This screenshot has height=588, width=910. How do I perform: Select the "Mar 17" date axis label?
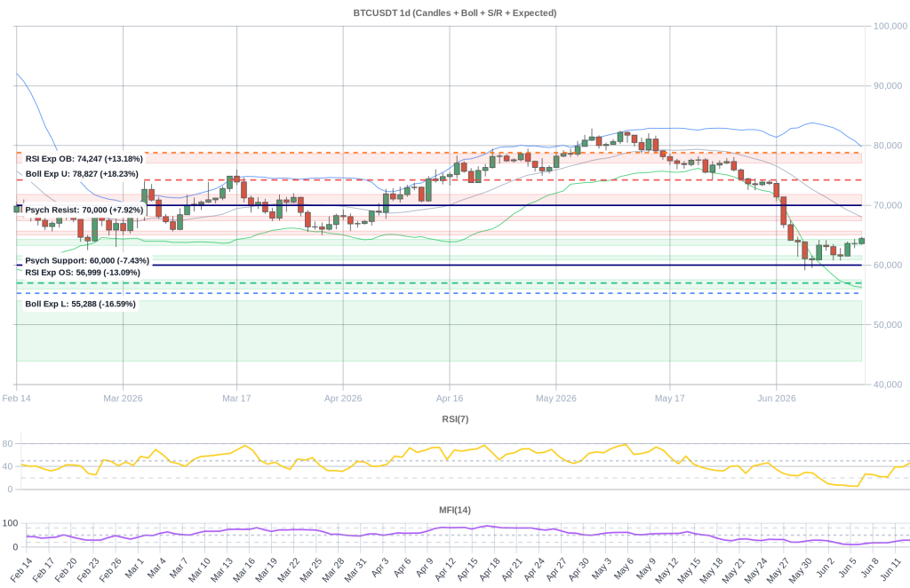(236, 399)
